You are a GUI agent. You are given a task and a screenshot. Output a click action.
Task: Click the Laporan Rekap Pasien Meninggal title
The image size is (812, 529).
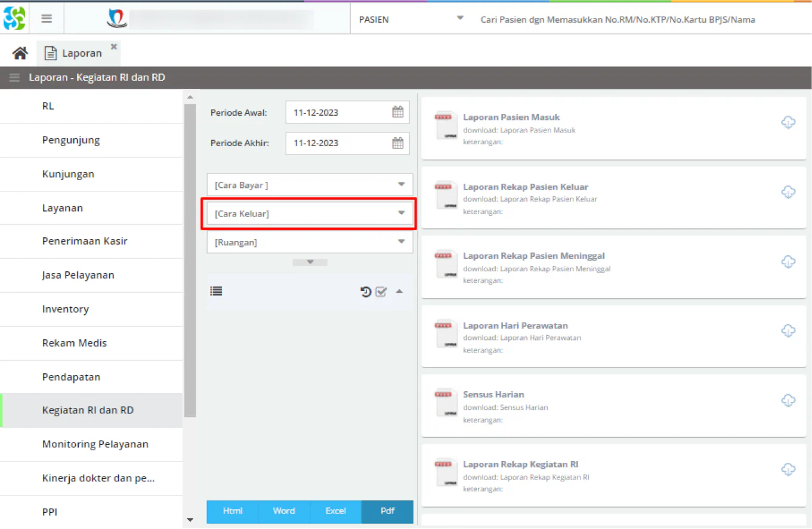point(534,256)
